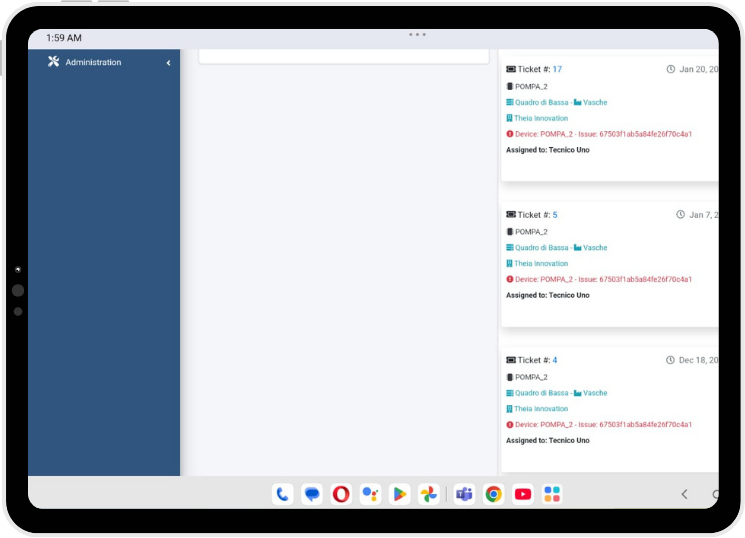Viewport: 745px width, 538px height.
Task: Open Theia Innovation link in ticket 4
Action: pyautogui.click(x=541, y=409)
